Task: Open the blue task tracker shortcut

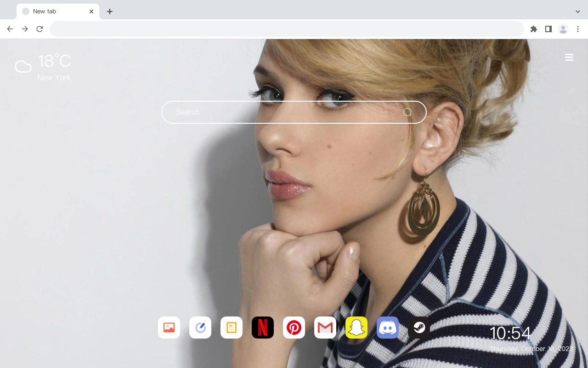Action: pyautogui.click(x=200, y=328)
